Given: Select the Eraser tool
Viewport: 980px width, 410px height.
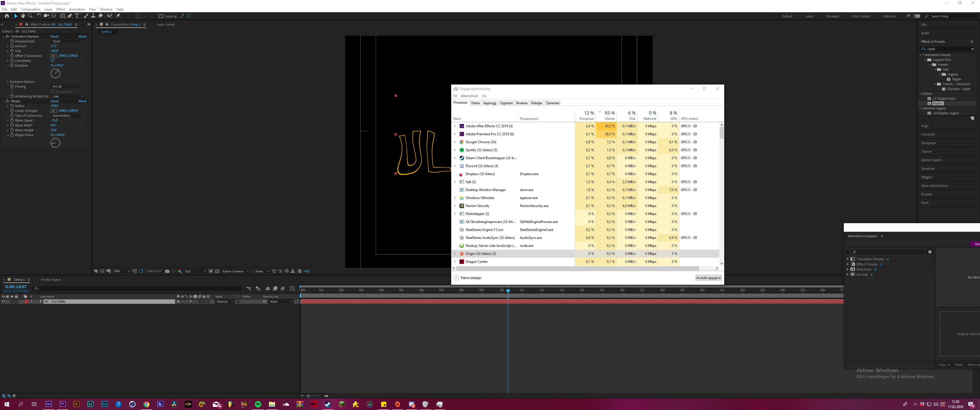Looking at the screenshot, I should click(x=101, y=16).
